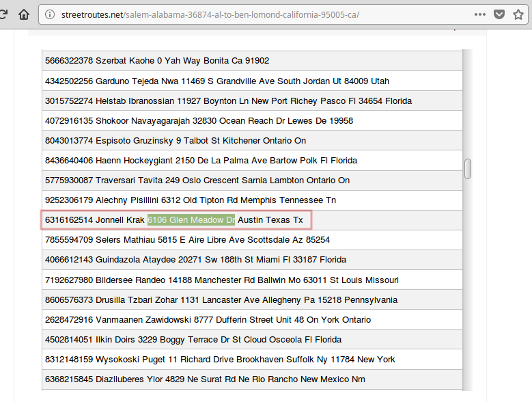The width and height of the screenshot is (532, 402).
Task: Select row 7192627980 Bildersee Randeo
Action: click(x=252, y=280)
